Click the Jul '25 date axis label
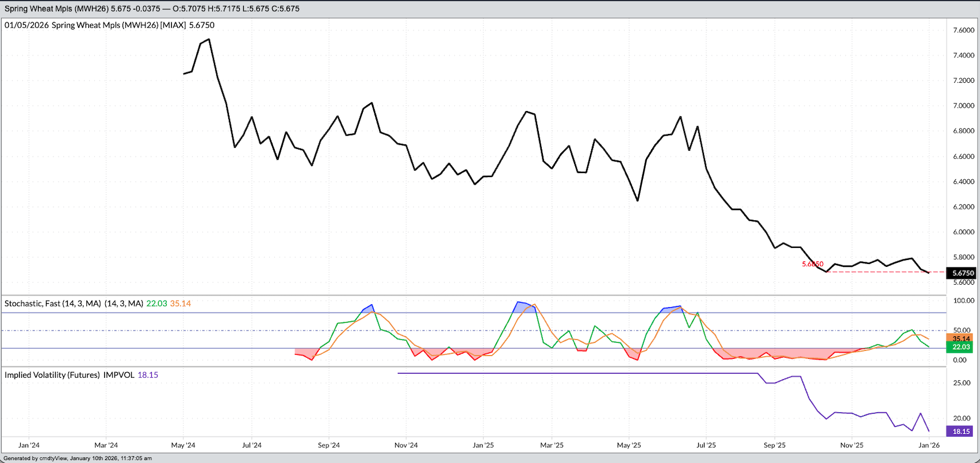The width and height of the screenshot is (980, 463). (706, 445)
